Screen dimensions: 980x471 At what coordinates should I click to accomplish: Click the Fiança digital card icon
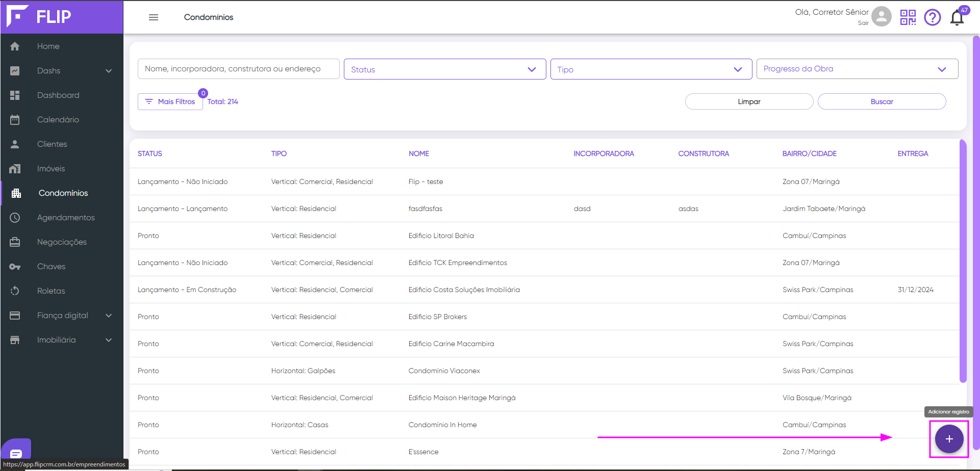click(x=15, y=316)
